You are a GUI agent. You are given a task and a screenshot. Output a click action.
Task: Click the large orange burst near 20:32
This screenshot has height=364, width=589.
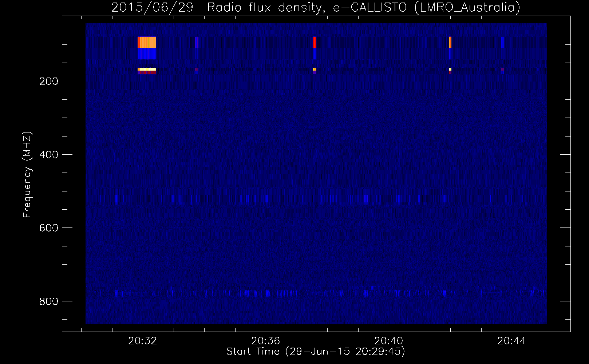(147, 43)
